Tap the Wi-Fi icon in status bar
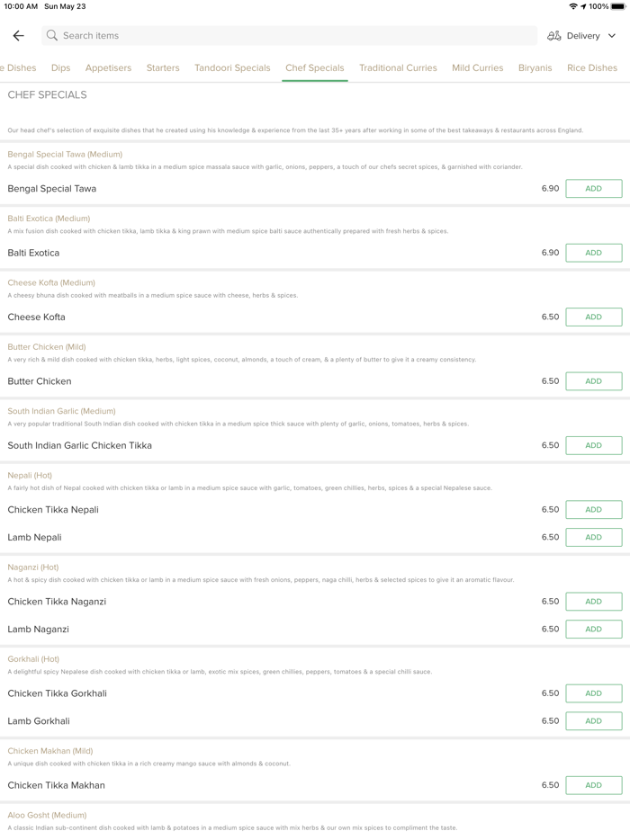The height and width of the screenshot is (840, 630). [573, 6]
